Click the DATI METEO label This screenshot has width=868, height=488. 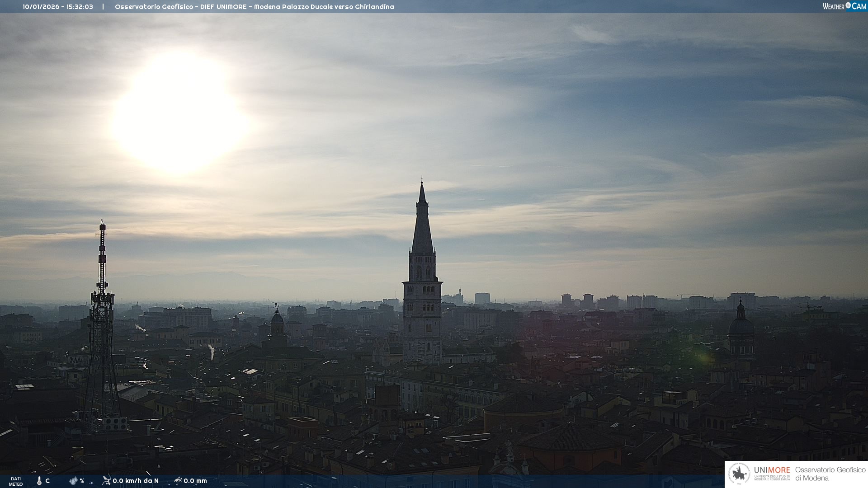(16, 481)
